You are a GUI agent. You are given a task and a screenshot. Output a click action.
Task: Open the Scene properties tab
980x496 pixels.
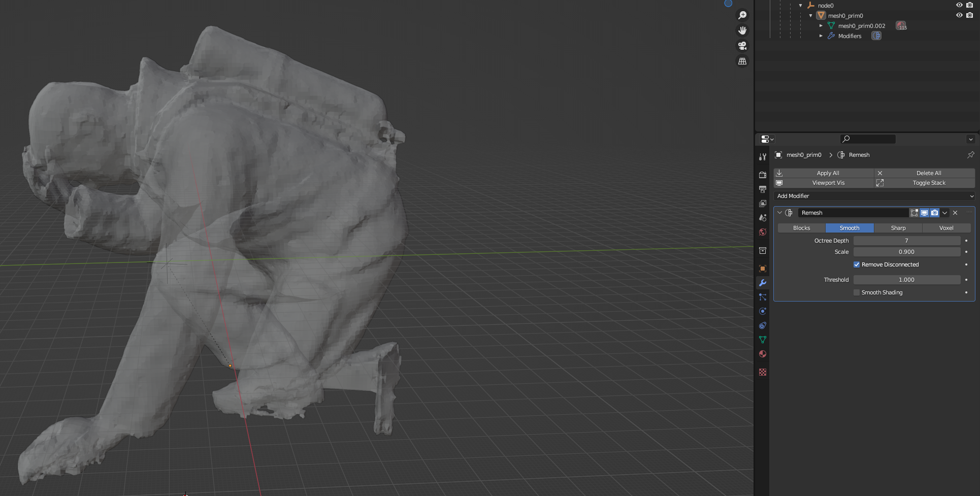[763, 217]
